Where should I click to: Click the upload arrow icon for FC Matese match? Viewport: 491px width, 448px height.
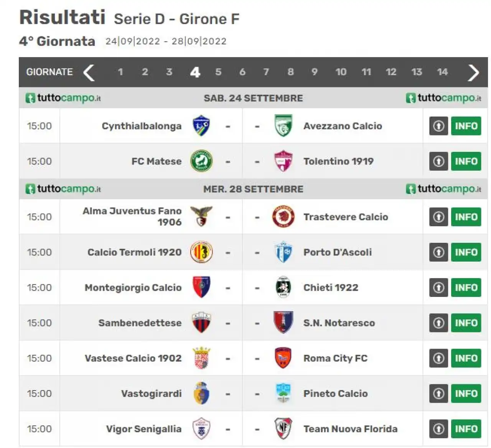(438, 161)
